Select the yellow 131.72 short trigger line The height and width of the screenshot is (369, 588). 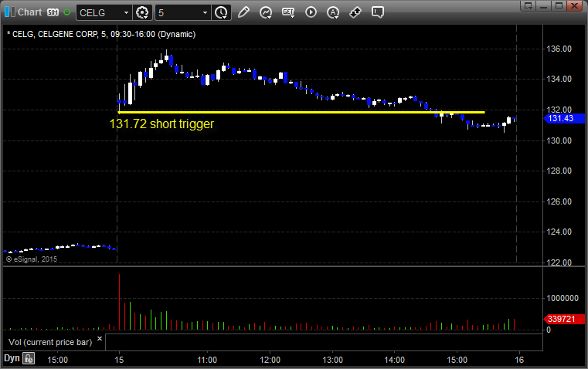[301, 112]
